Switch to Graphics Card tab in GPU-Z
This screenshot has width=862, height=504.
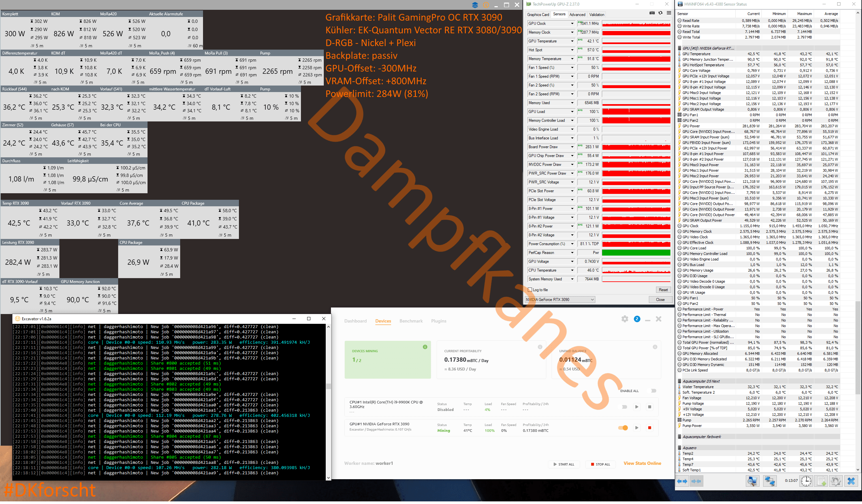538,14
